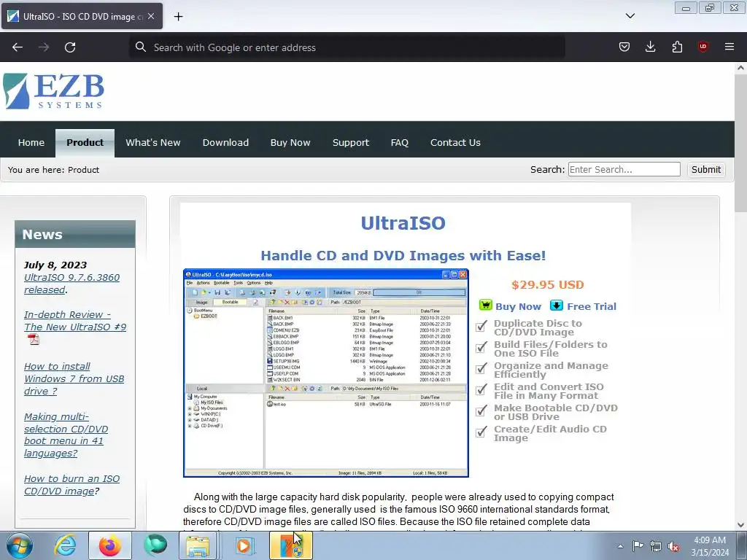This screenshot has height=560, width=747.
Task: Click the $29.95 USD price text
Action: 547,285
